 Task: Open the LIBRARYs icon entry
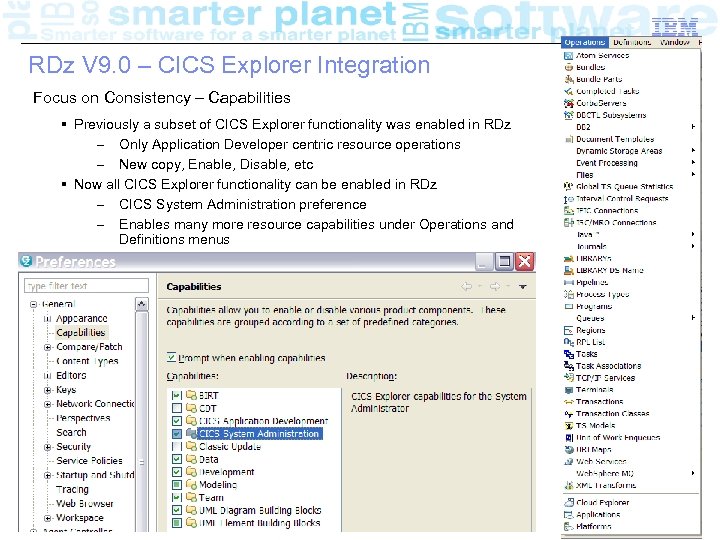coord(568,259)
